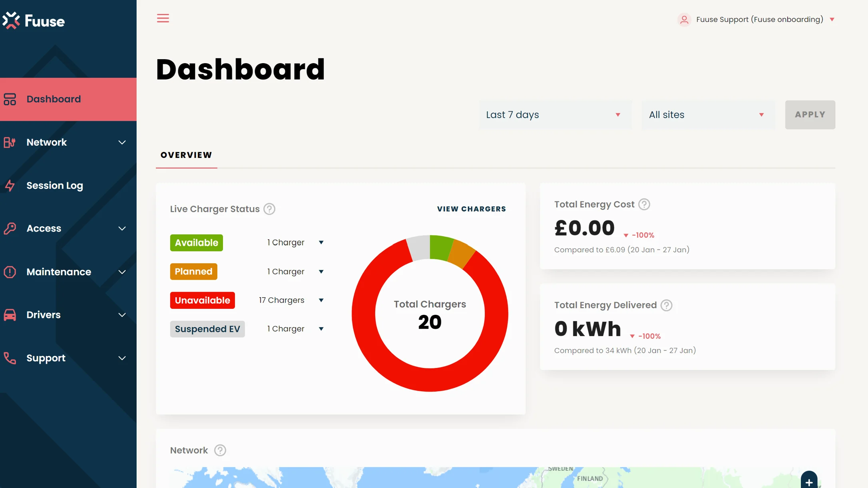868x488 pixels.
Task: Click the 0 kWh delivered value
Action: click(x=587, y=329)
